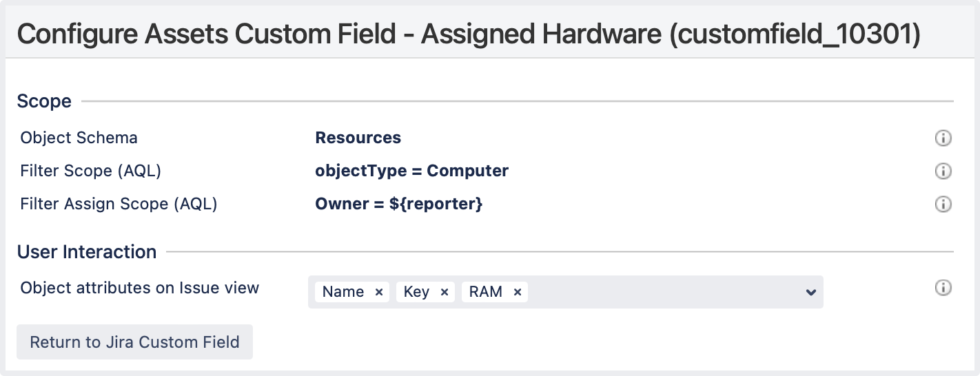Remove the Key attribute tag
Image resolution: width=980 pixels, height=376 pixels.
coord(445,292)
